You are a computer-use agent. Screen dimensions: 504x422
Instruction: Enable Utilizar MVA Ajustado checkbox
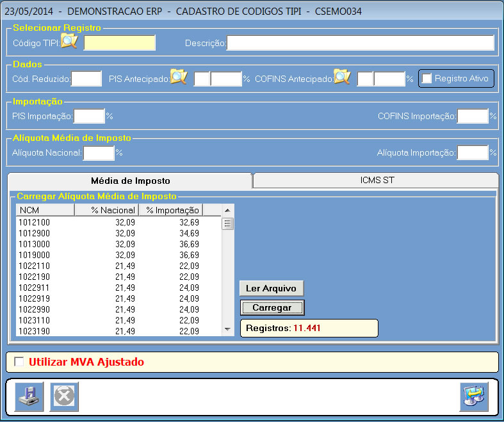point(19,362)
